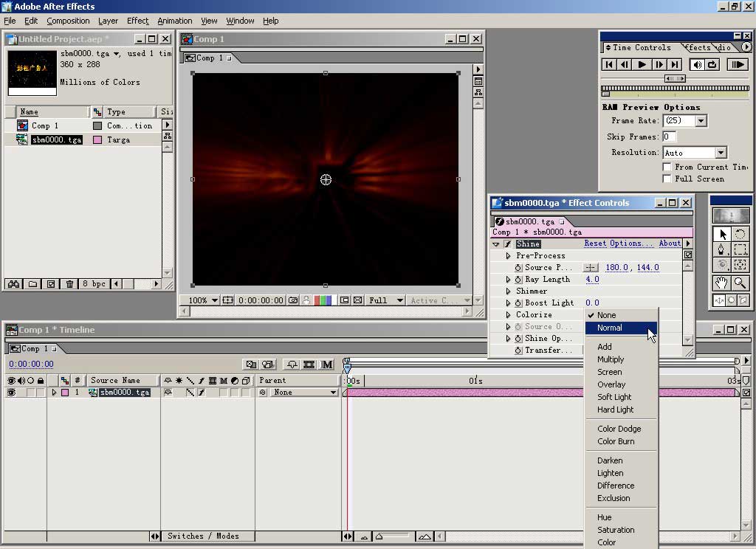Click the Reset link for Shine
The height and width of the screenshot is (549, 756).
pyautogui.click(x=595, y=244)
